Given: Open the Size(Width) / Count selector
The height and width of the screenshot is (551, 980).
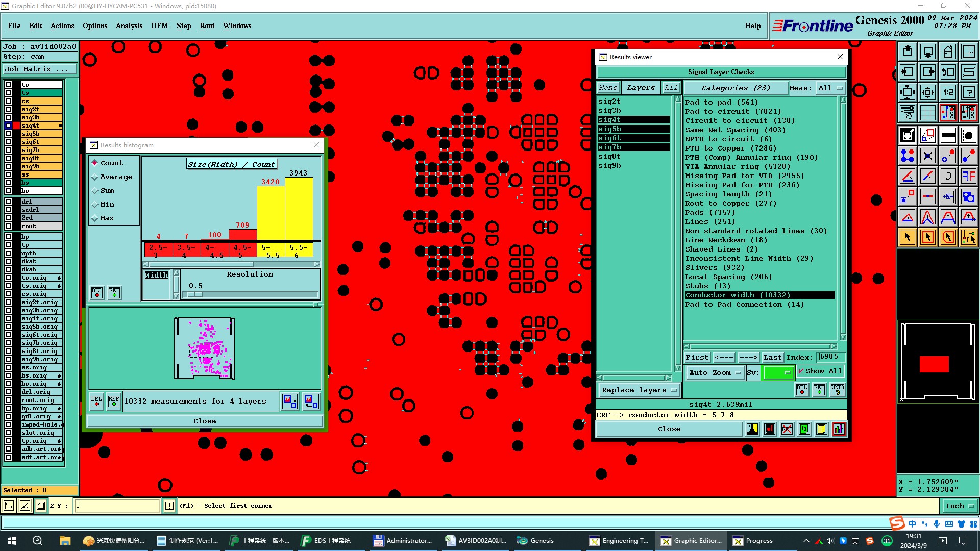Looking at the screenshot, I should point(232,164).
